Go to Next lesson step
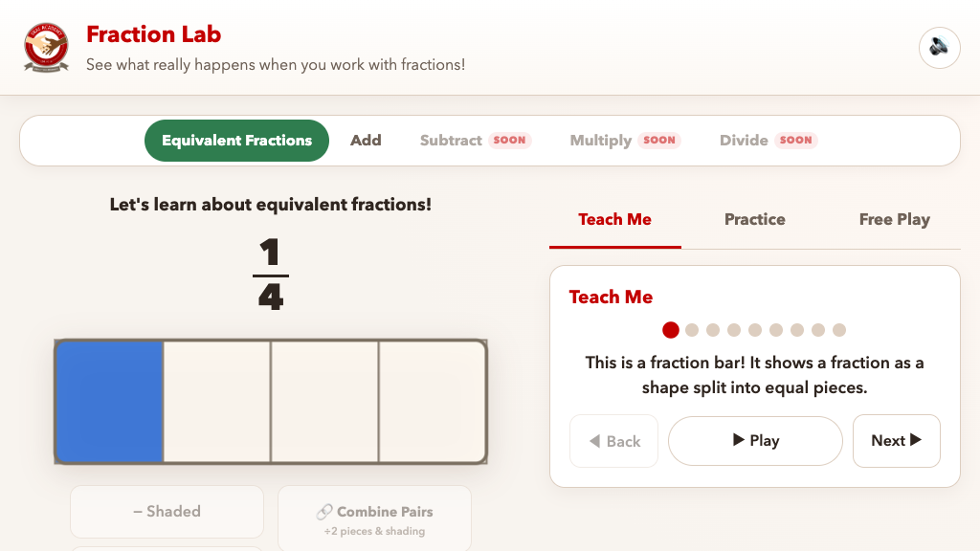Viewport: 980px width, 551px height. tap(896, 441)
